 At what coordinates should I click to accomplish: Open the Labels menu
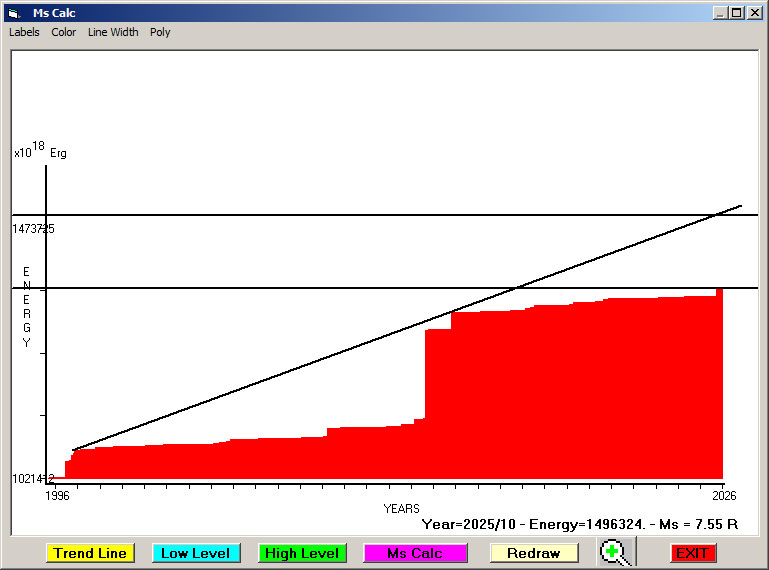point(24,32)
